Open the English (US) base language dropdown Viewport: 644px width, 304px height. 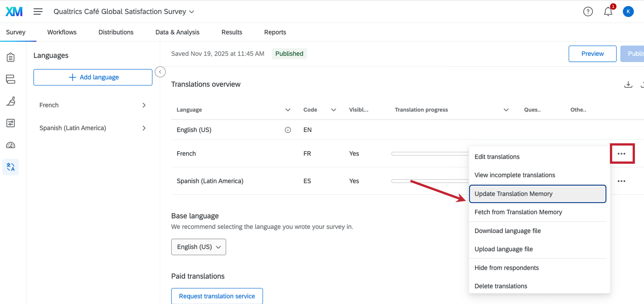point(199,247)
